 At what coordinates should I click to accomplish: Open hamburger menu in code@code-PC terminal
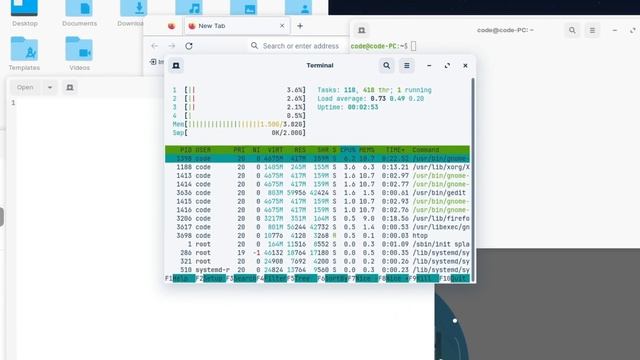(x=592, y=30)
